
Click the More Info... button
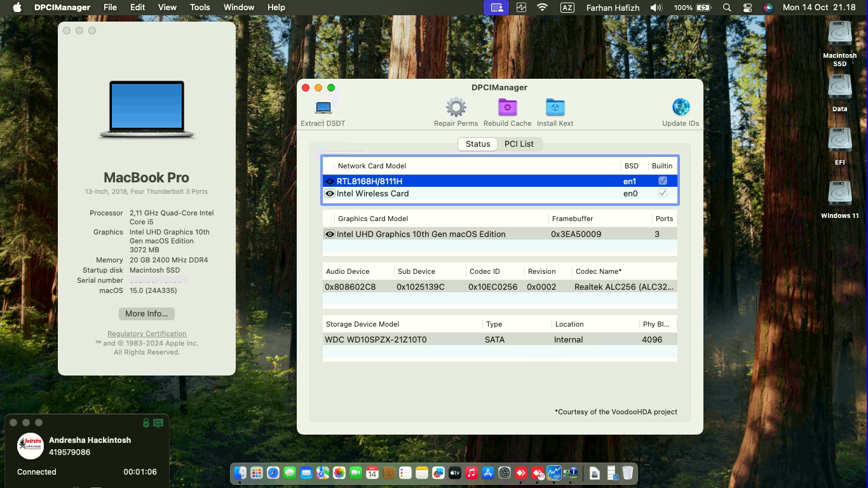point(147,314)
